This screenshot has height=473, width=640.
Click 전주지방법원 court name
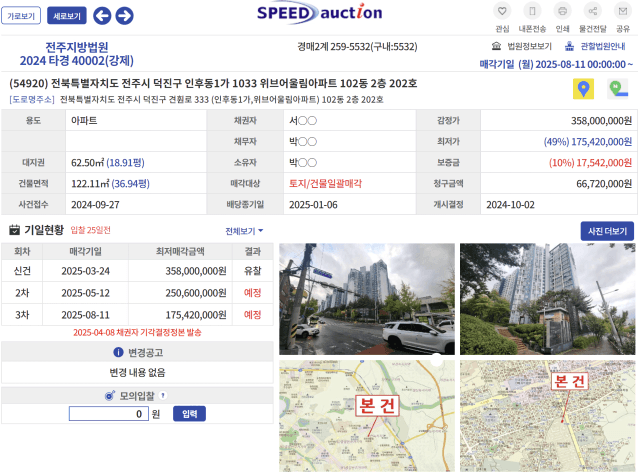point(77,47)
